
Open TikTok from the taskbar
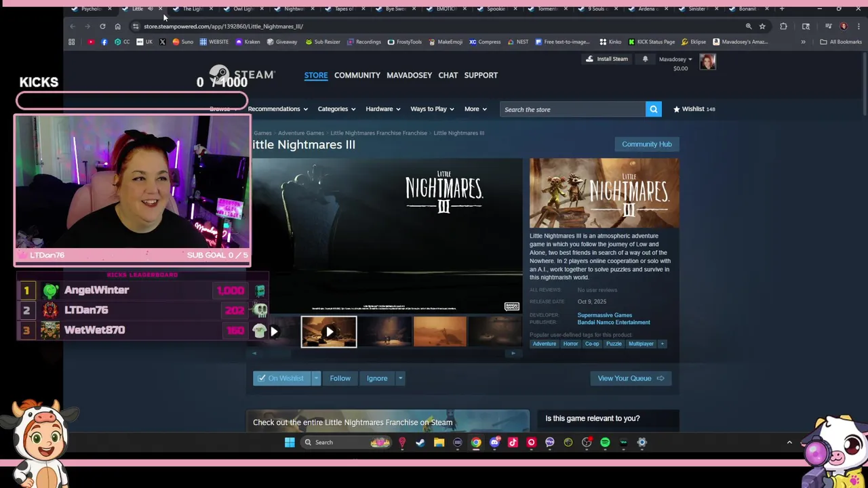point(513,443)
